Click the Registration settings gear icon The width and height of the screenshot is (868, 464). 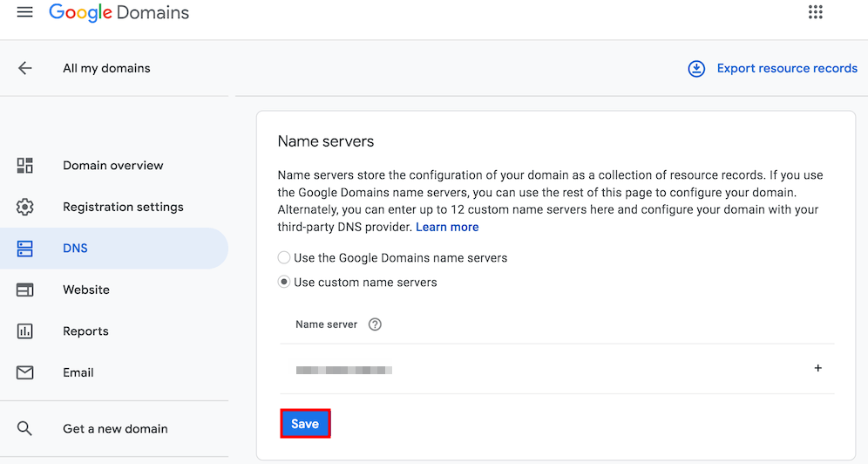click(x=25, y=207)
